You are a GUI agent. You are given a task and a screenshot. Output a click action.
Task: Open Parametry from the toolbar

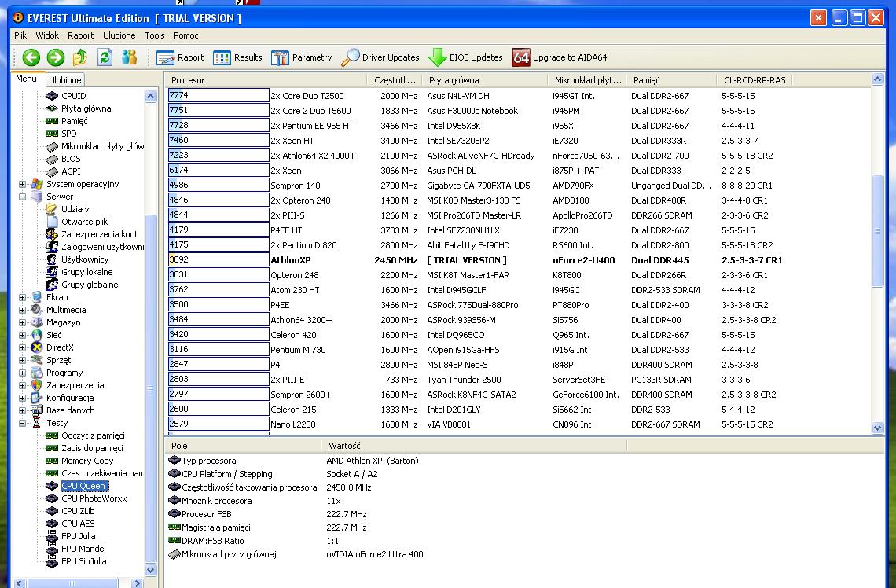(x=301, y=57)
